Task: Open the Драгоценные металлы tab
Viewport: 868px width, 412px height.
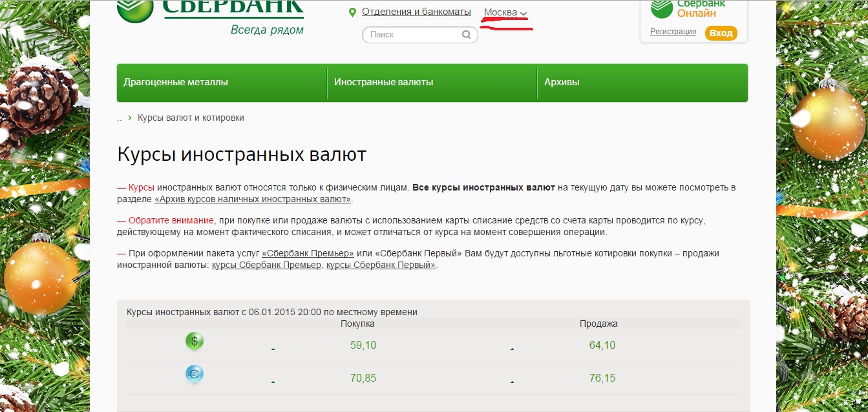Action: point(222,83)
